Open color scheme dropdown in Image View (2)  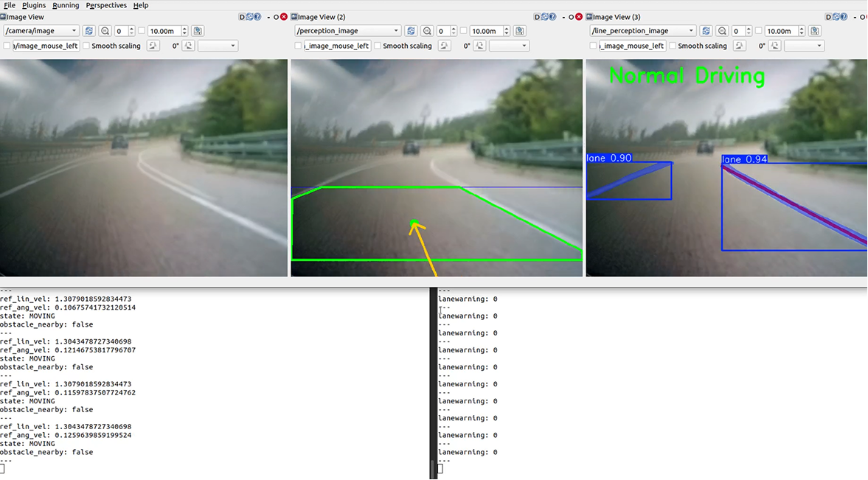coord(510,46)
